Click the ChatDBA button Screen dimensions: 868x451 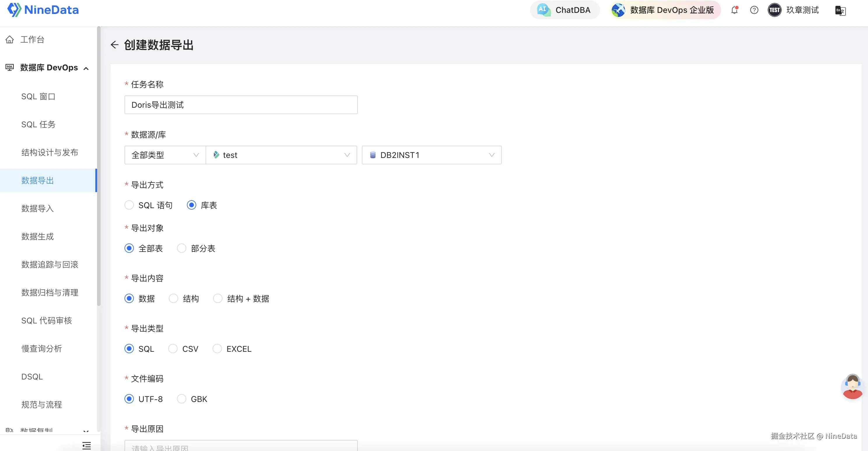click(565, 10)
